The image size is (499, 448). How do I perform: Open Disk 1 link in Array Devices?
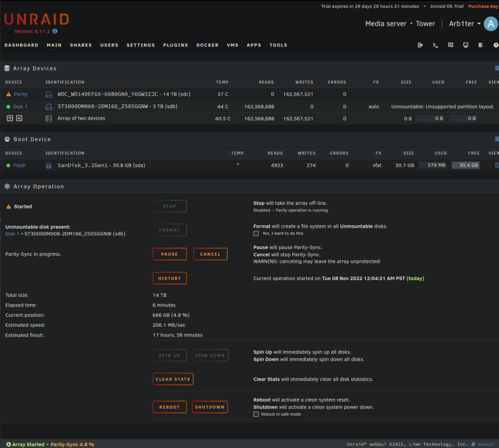point(20,106)
